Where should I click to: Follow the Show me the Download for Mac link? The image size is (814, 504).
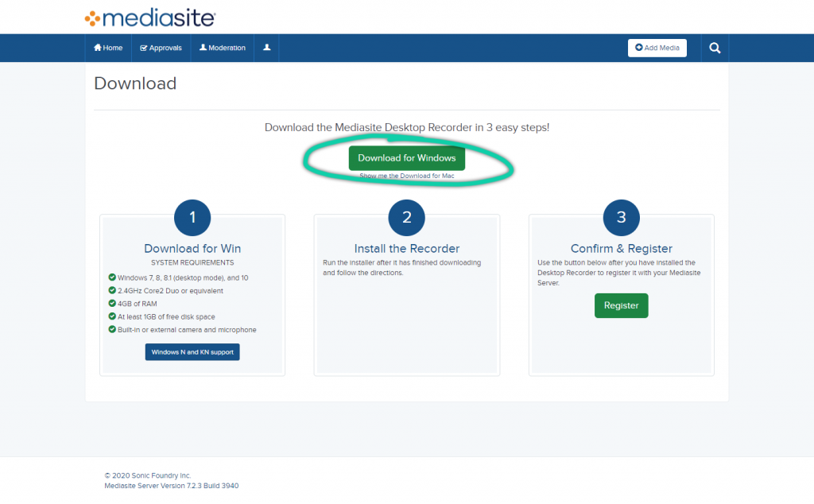pos(406,176)
